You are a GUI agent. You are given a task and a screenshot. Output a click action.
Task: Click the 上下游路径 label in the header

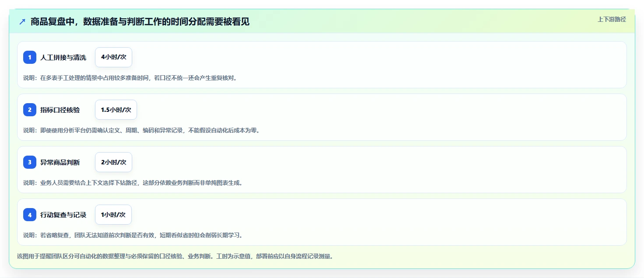point(612,19)
